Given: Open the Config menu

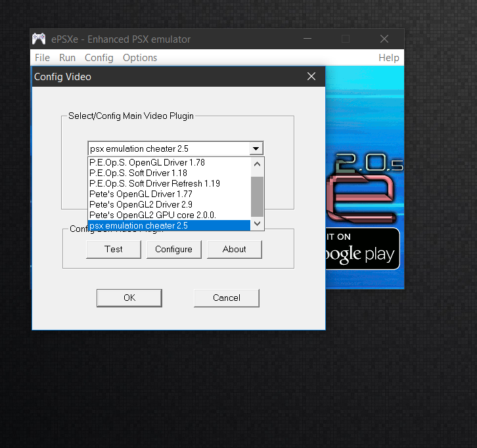Looking at the screenshot, I should 99,58.
